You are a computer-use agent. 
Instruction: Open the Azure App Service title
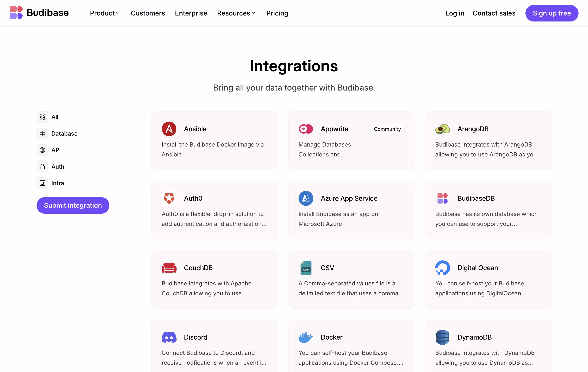pyautogui.click(x=349, y=198)
